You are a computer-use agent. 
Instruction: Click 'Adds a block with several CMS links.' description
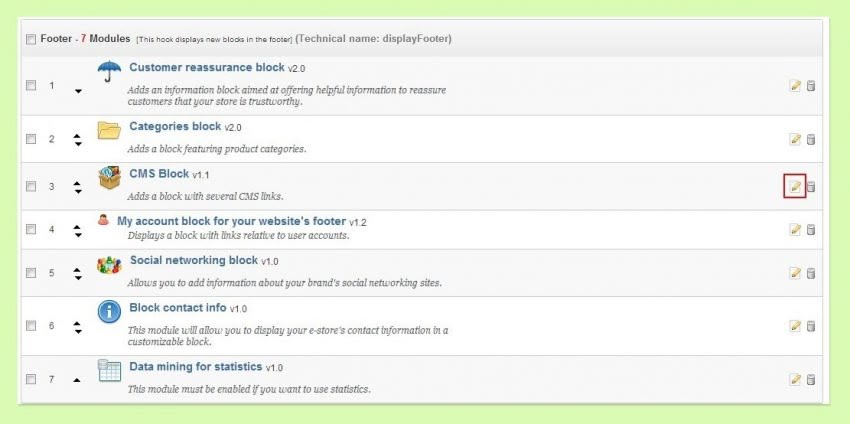(205, 196)
